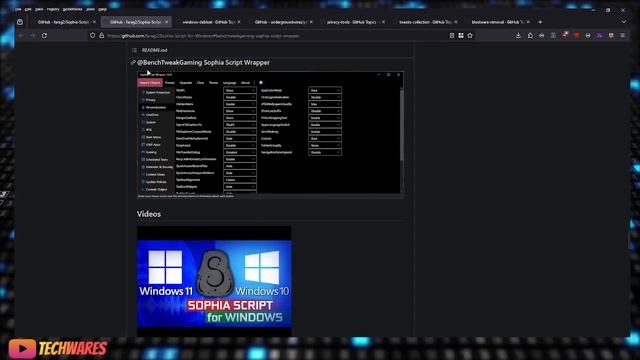640x360 pixels.
Task: Open the uBlock shield extension icon
Action: pyautogui.click(x=576, y=36)
